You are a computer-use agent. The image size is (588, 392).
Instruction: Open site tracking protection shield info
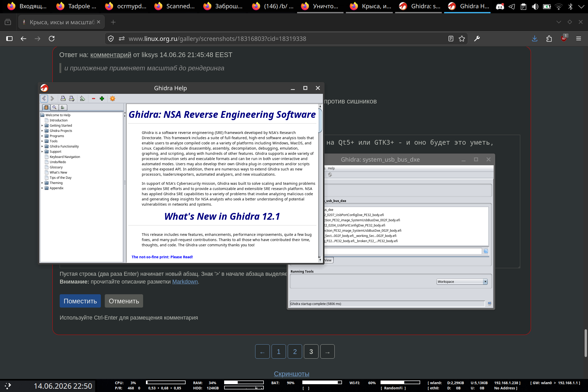click(111, 39)
